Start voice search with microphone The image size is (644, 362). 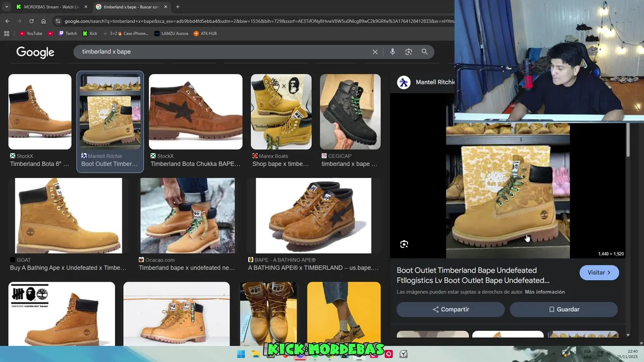coord(392,52)
